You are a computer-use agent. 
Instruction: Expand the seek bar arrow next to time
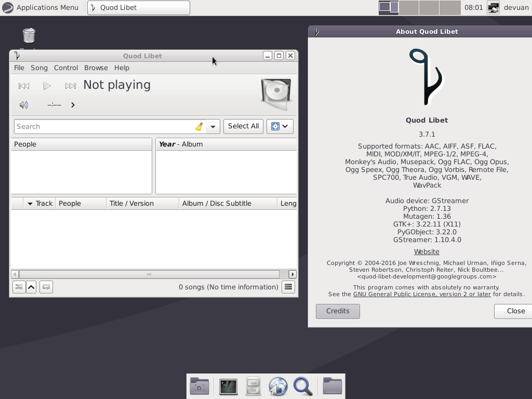(x=73, y=105)
